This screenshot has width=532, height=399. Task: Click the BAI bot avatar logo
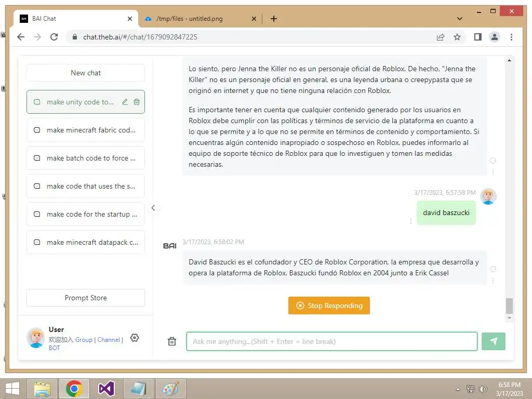pyautogui.click(x=170, y=246)
